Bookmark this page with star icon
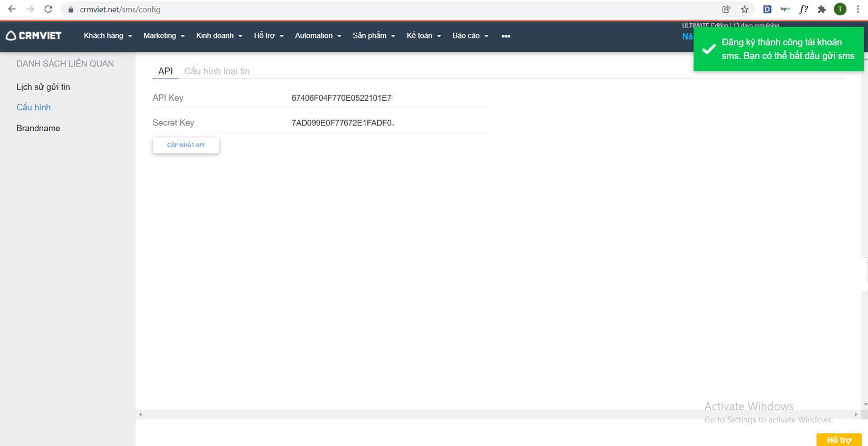Image resolution: width=868 pixels, height=446 pixels. coord(744,9)
